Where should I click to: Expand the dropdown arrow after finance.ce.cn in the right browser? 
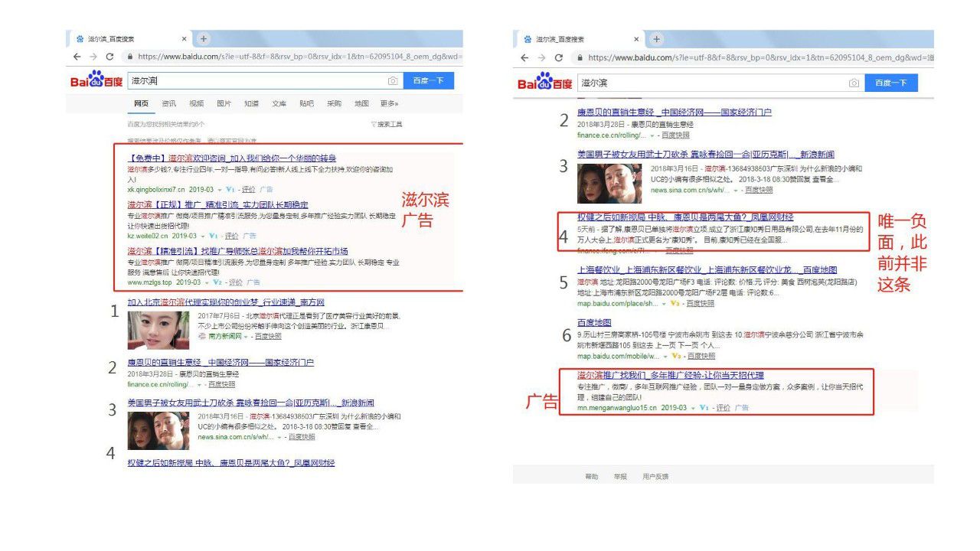pos(652,135)
